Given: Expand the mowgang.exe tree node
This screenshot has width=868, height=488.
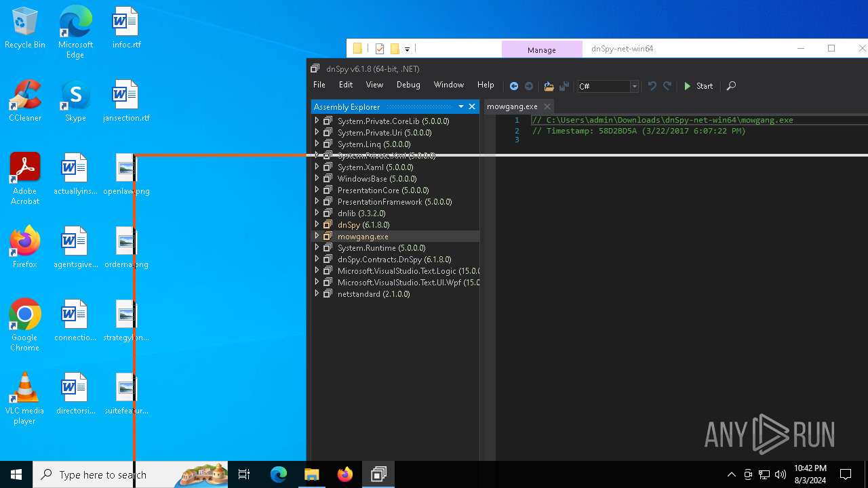Looking at the screenshot, I should (317, 236).
